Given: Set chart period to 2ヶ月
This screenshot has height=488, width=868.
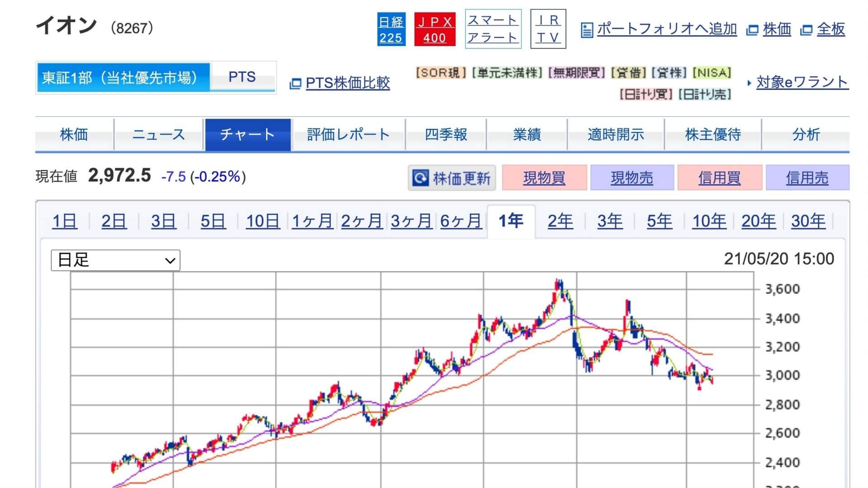Looking at the screenshot, I should 362,221.
